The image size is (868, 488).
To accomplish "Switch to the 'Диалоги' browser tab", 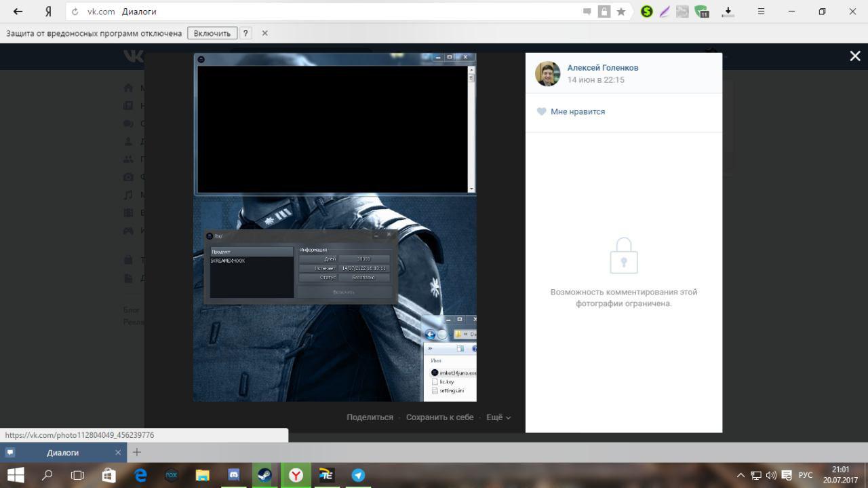I will tap(62, 453).
